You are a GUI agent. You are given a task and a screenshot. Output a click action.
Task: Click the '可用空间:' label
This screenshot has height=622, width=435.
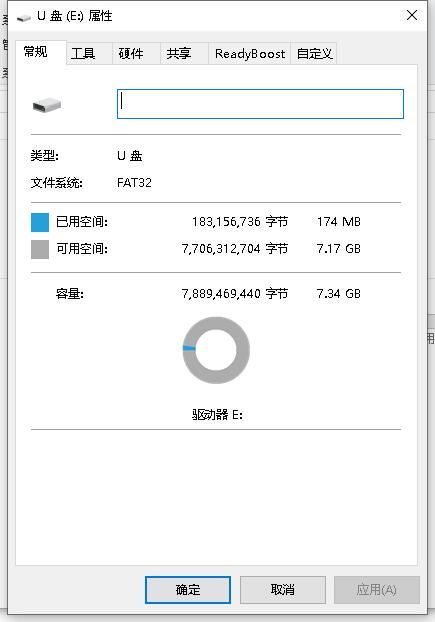[x=82, y=249]
